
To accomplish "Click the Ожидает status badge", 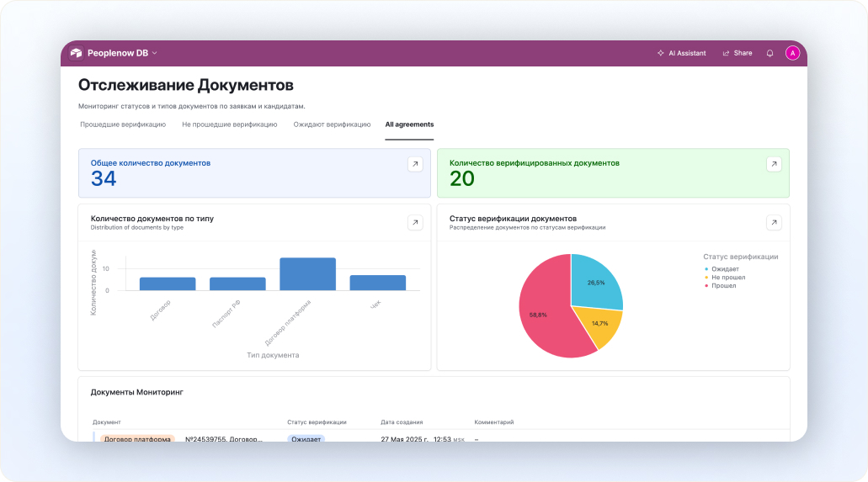I will point(306,438).
